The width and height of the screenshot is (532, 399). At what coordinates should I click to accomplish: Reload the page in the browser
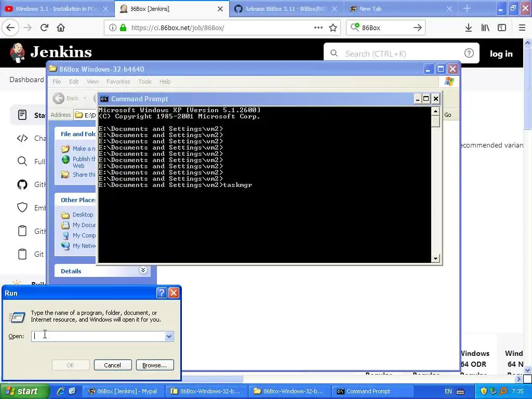coord(44,28)
